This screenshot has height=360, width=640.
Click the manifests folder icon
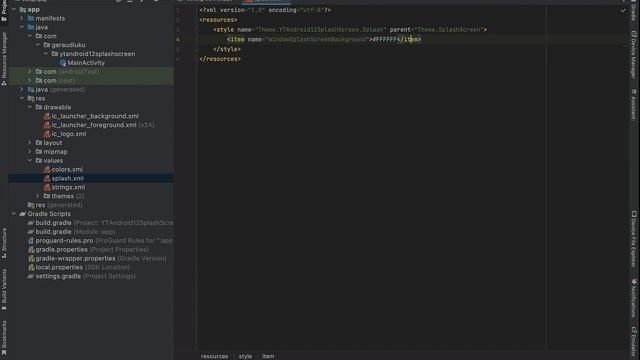coord(31,18)
